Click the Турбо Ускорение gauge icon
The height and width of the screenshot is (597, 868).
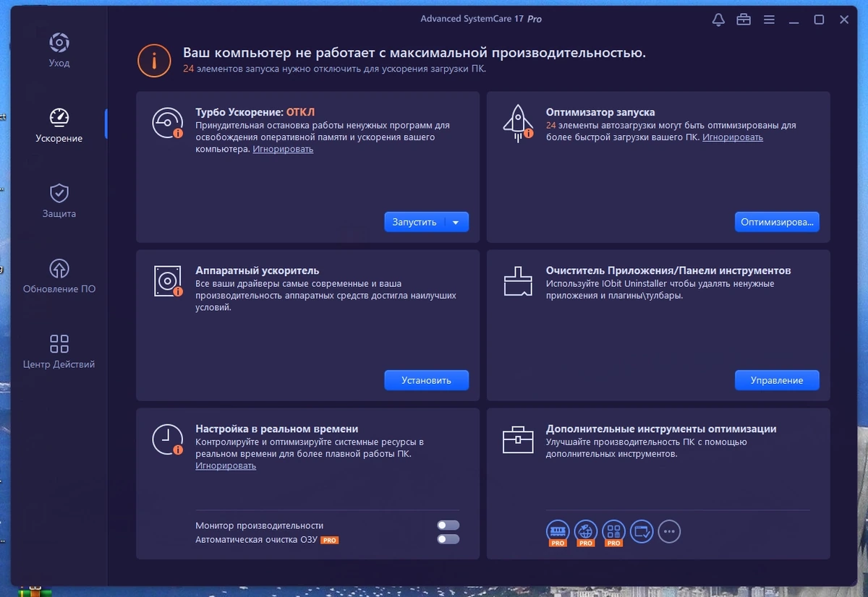[x=168, y=123]
